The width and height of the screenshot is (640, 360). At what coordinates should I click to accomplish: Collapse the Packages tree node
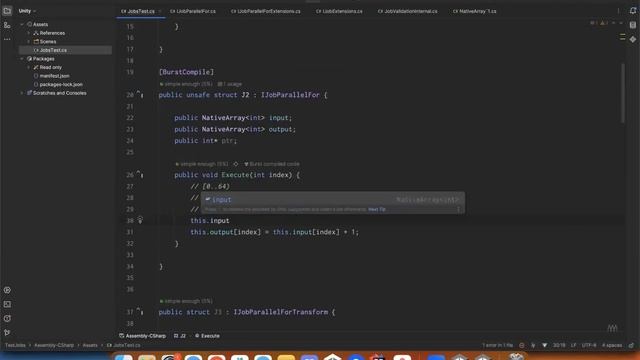click(x=22, y=59)
